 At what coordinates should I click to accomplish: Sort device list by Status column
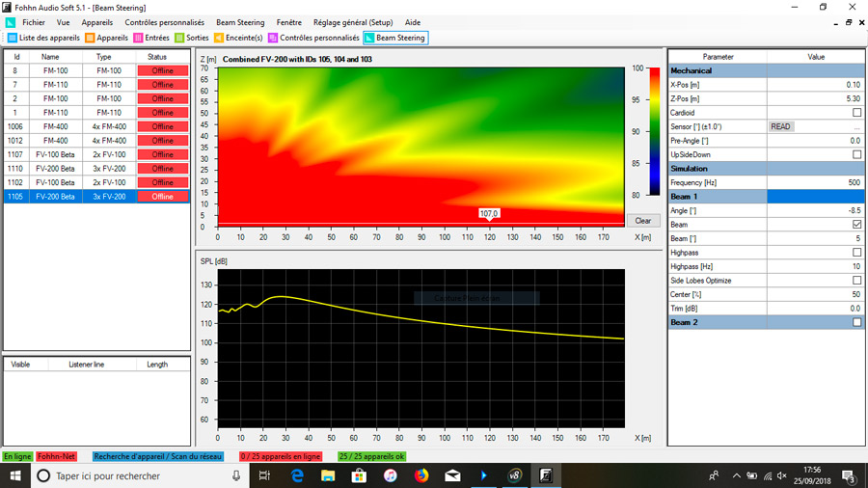[157, 57]
